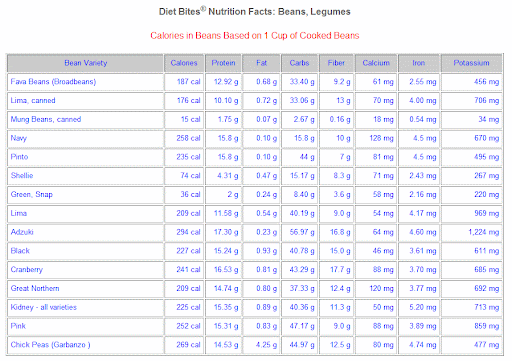Viewport: 512px width, 361px height.
Task: Select the Calories column header
Action: tap(184, 63)
